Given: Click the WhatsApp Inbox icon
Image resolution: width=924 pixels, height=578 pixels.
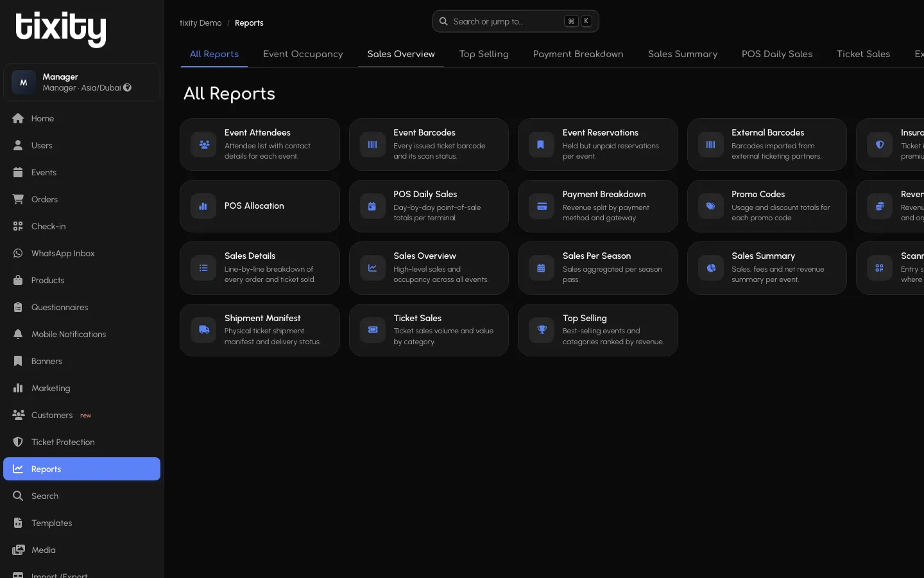Looking at the screenshot, I should 18,253.
